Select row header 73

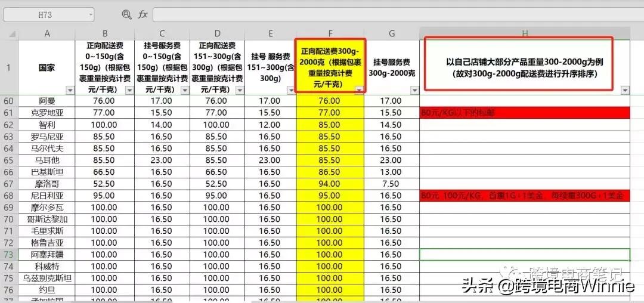[x=9, y=255]
